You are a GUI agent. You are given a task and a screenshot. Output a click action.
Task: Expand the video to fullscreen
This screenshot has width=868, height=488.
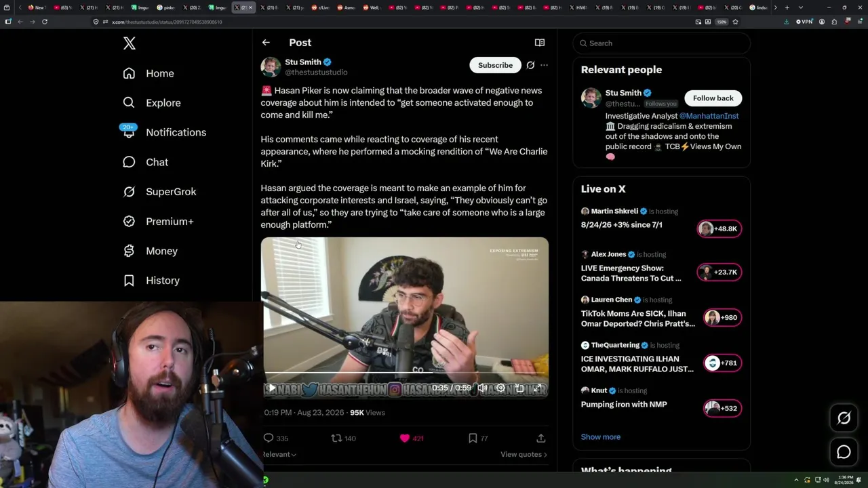pyautogui.click(x=537, y=388)
